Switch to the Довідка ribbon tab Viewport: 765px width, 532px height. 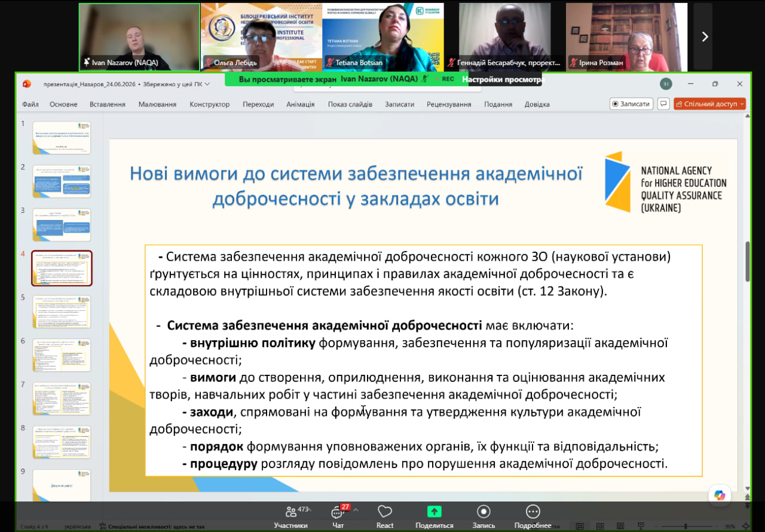537,104
